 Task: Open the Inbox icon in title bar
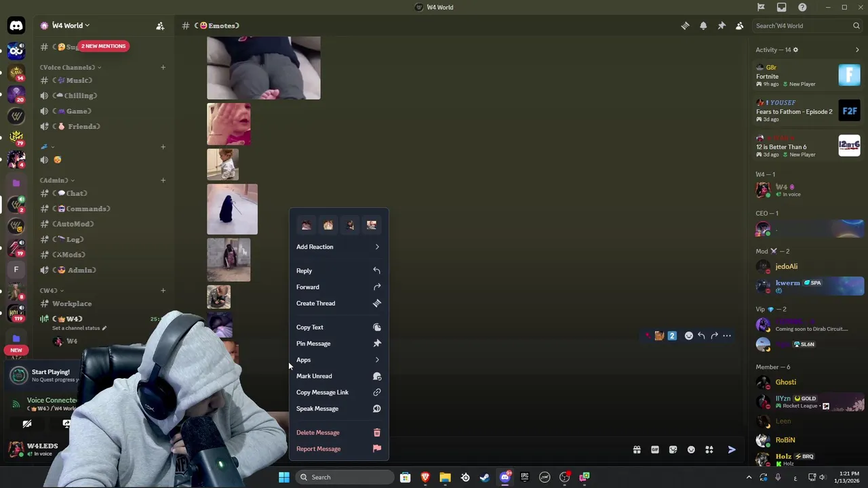pos(782,7)
